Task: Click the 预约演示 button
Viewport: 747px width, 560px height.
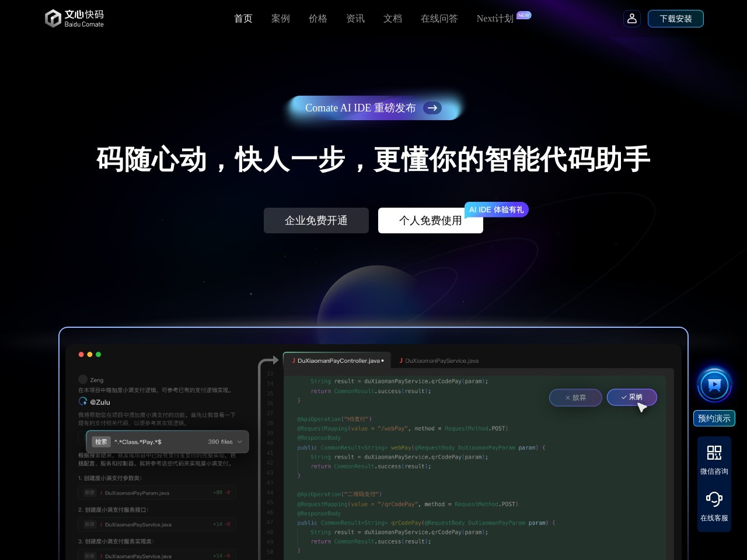Action: (x=714, y=418)
